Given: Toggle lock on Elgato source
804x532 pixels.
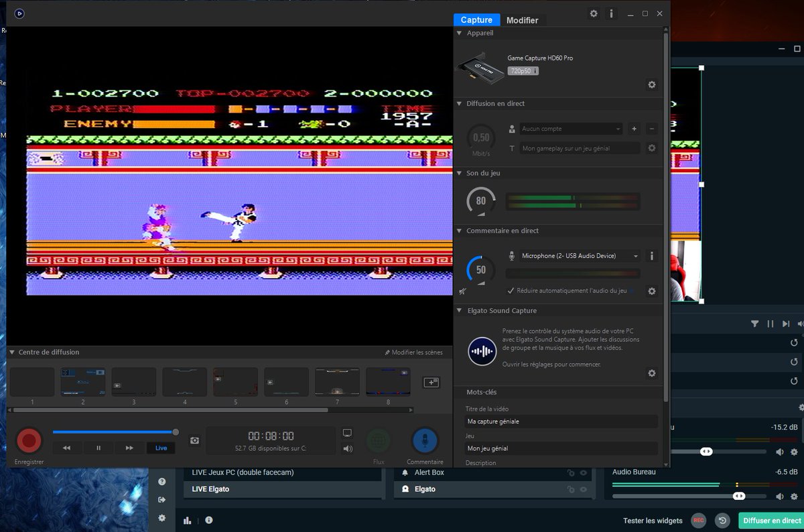Looking at the screenshot, I should pos(570,489).
